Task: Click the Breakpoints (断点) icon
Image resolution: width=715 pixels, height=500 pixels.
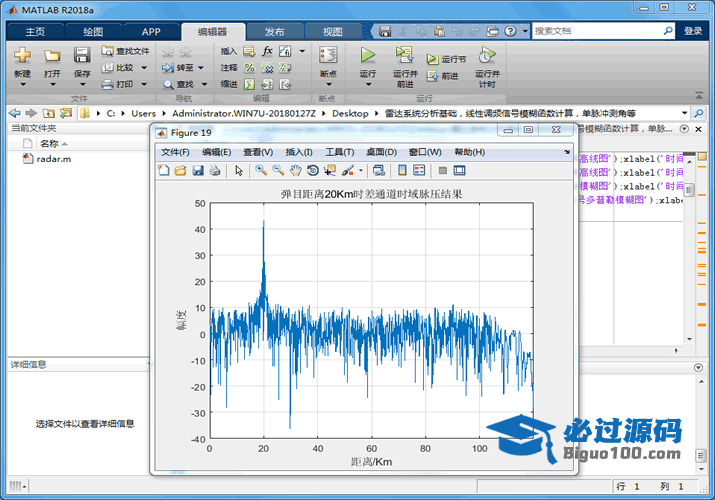Action: point(327,56)
